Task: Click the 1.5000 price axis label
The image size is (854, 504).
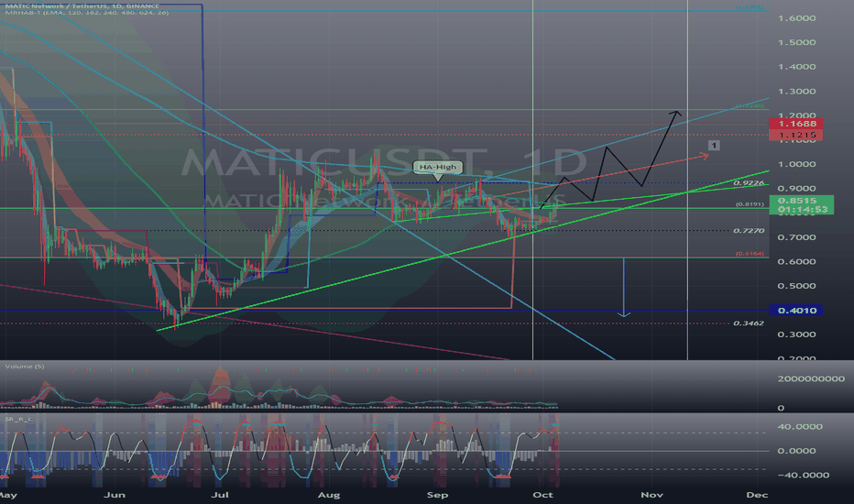Action: coord(797,42)
